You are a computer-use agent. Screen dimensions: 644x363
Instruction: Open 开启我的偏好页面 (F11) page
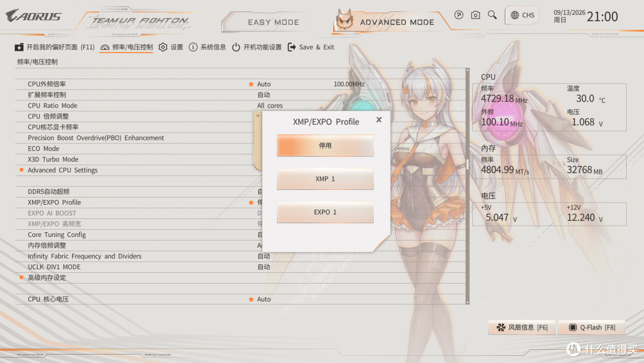[x=55, y=47]
